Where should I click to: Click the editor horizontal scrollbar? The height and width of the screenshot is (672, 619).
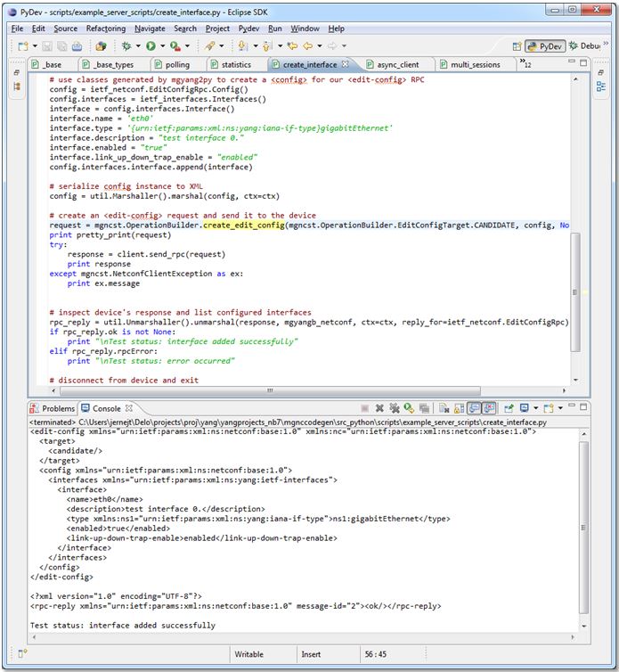267,389
